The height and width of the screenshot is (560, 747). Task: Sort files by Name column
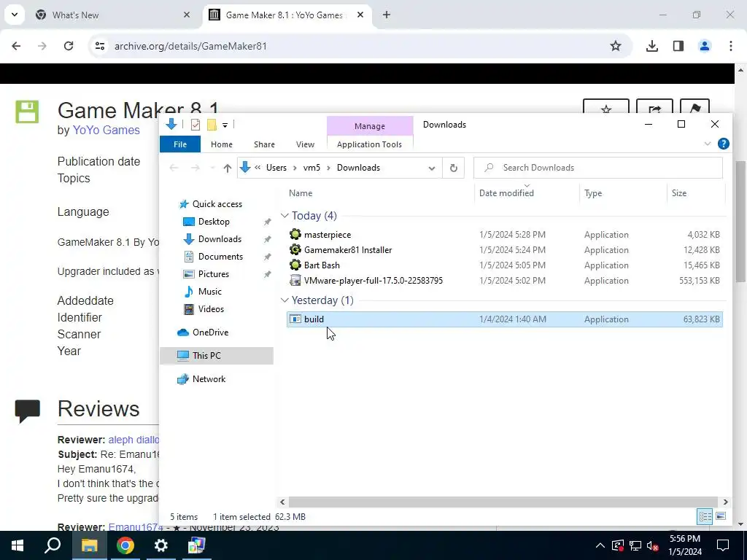(x=301, y=193)
